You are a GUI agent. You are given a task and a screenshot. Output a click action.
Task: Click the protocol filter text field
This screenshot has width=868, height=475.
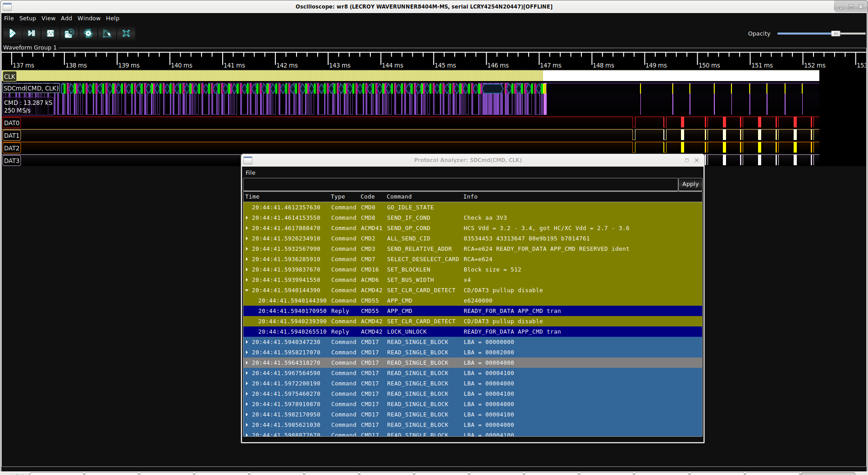pyautogui.click(x=460, y=184)
